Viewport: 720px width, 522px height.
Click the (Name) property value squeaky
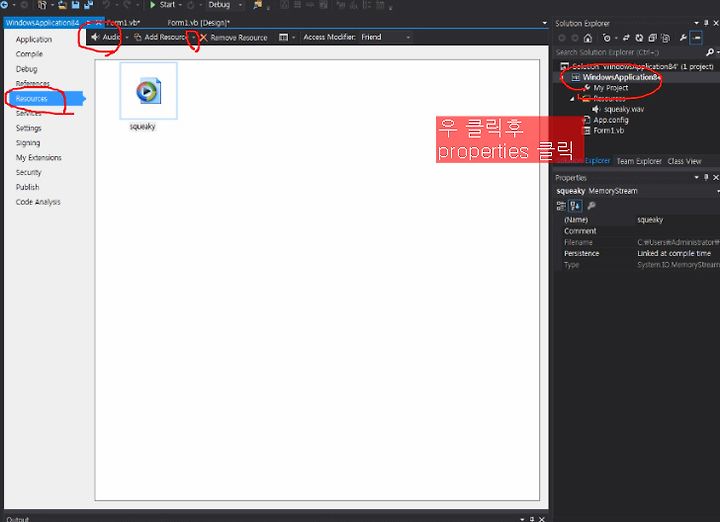pyautogui.click(x=650, y=220)
